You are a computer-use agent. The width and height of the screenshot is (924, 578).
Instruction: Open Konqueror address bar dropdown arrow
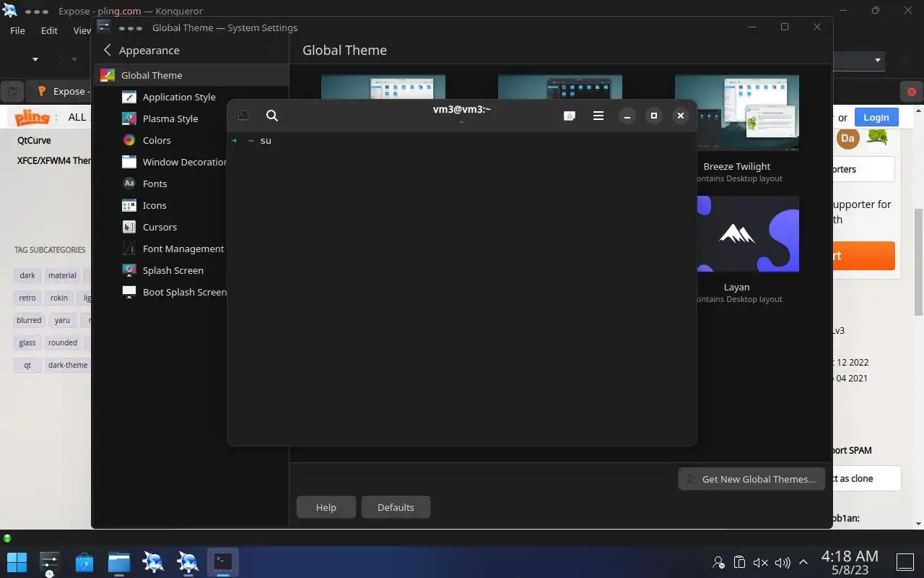[878, 60]
